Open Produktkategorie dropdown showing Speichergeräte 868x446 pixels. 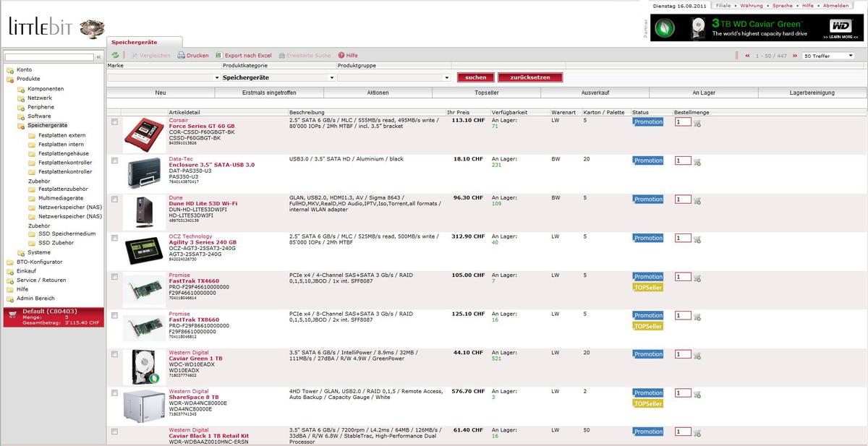click(279, 77)
